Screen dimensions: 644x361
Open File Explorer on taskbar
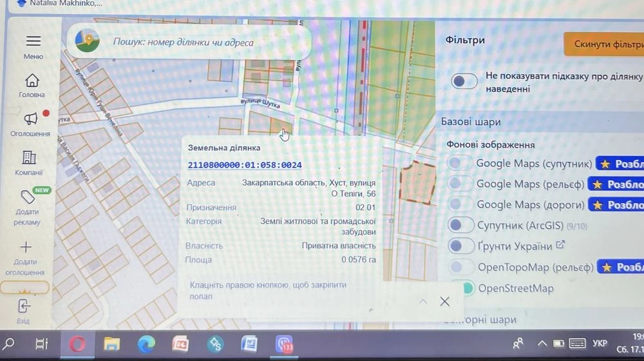(111, 344)
